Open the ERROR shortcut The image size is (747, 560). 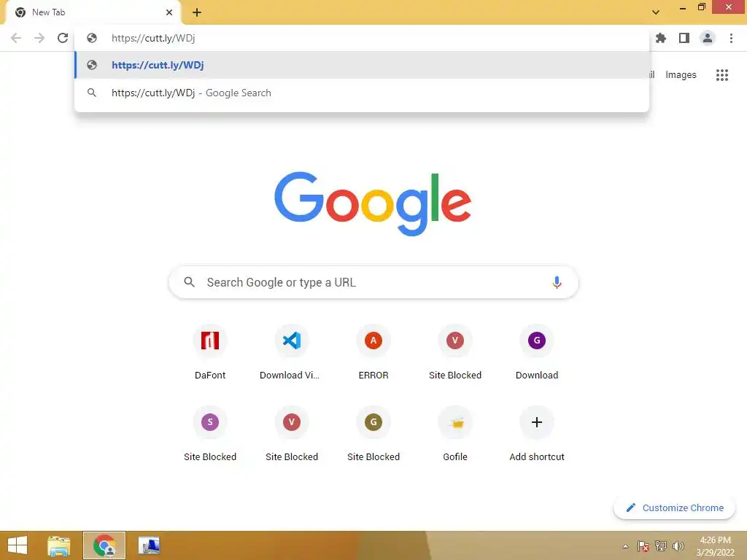tap(373, 351)
